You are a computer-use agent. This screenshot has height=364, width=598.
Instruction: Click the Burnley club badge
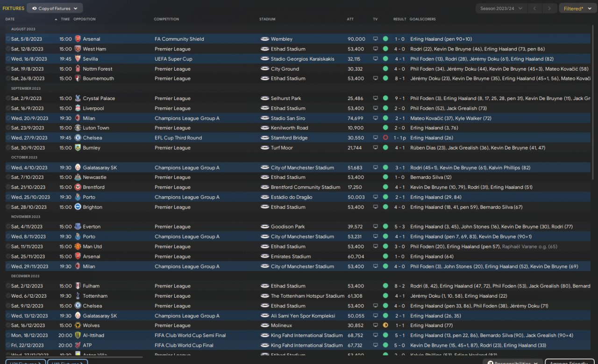click(78, 148)
